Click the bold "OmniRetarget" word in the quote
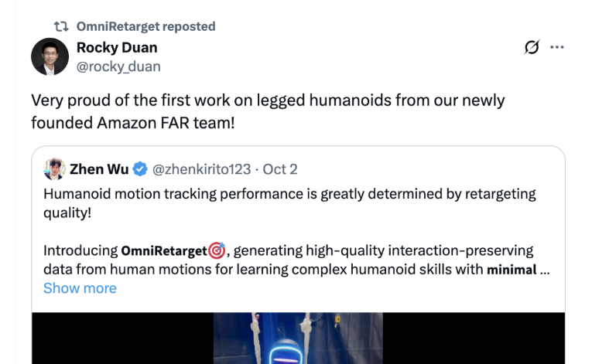The width and height of the screenshot is (592, 364). pos(164,250)
